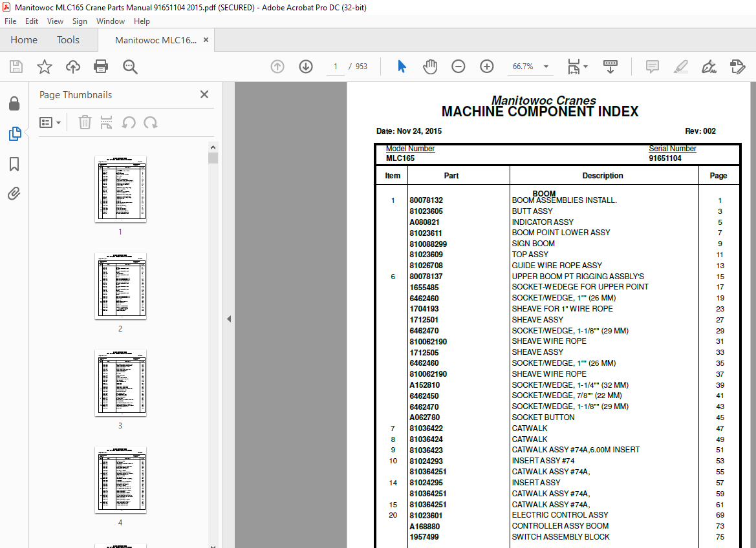Click part number 81026708

pos(426,266)
